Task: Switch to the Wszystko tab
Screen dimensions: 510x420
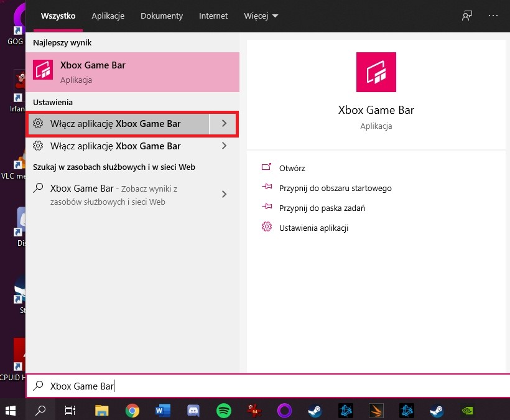Action: pyautogui.click(x=58, y=16)
